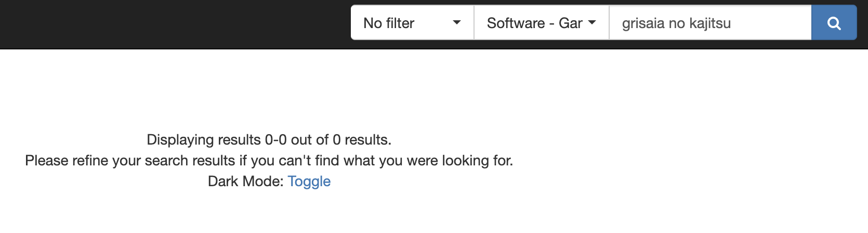Click the caret arrow next to Software - Gar
Viewport: 868px width, 233px height.
[592, 23]
